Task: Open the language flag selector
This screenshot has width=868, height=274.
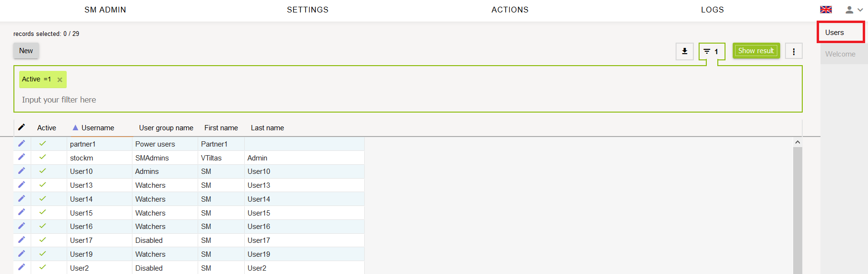Action: tap(826, 10)
